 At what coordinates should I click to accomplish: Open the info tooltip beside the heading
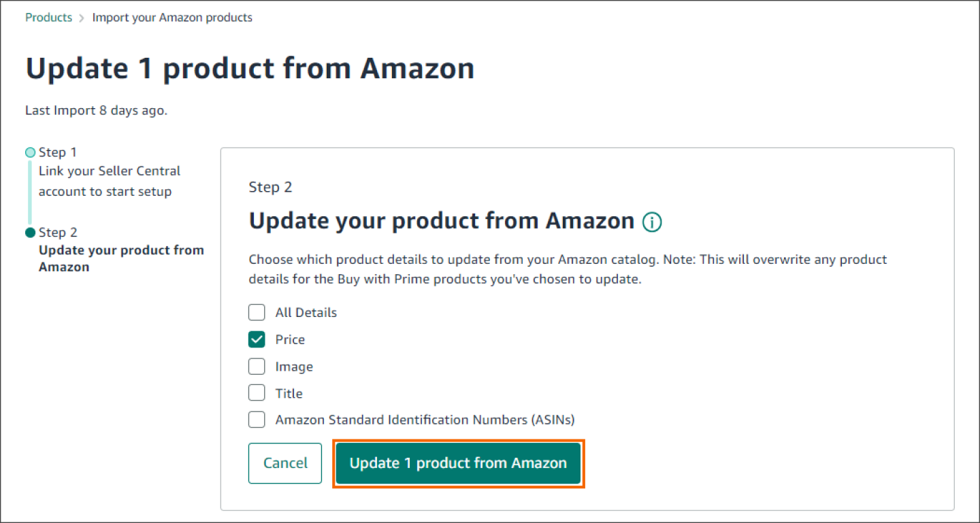click(x=651, y=222)
